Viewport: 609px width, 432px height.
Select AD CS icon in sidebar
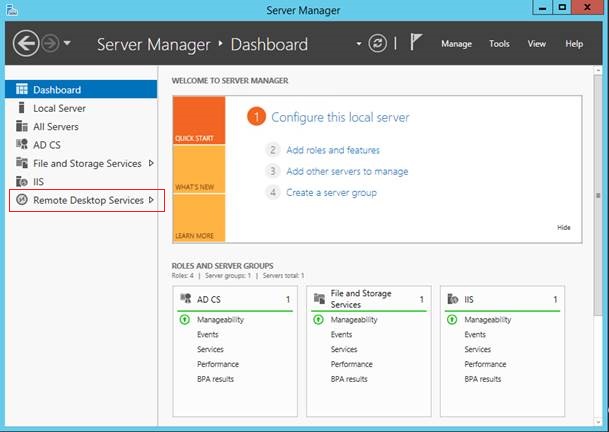coord(22,145)
